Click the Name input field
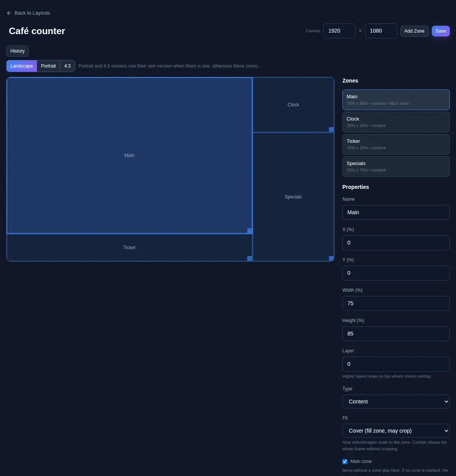 tap(396, 212)
